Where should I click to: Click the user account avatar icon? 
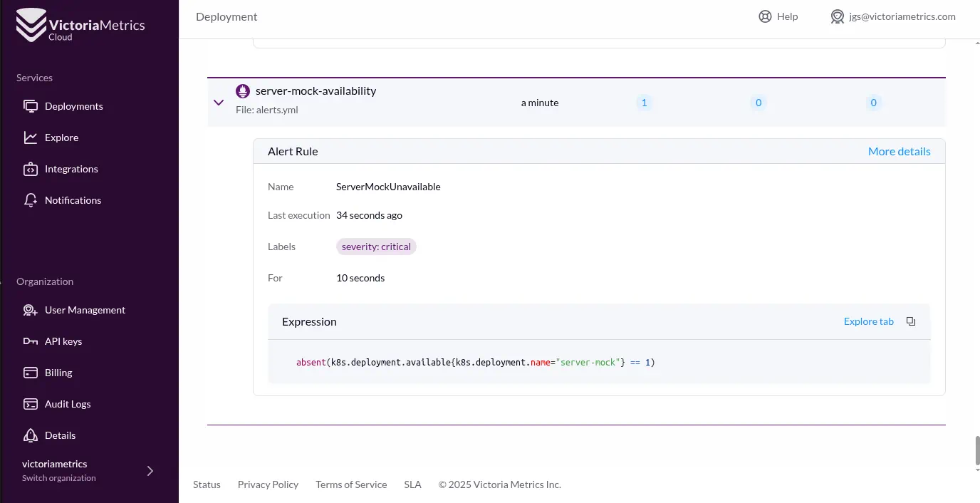[x=838, y=16]
